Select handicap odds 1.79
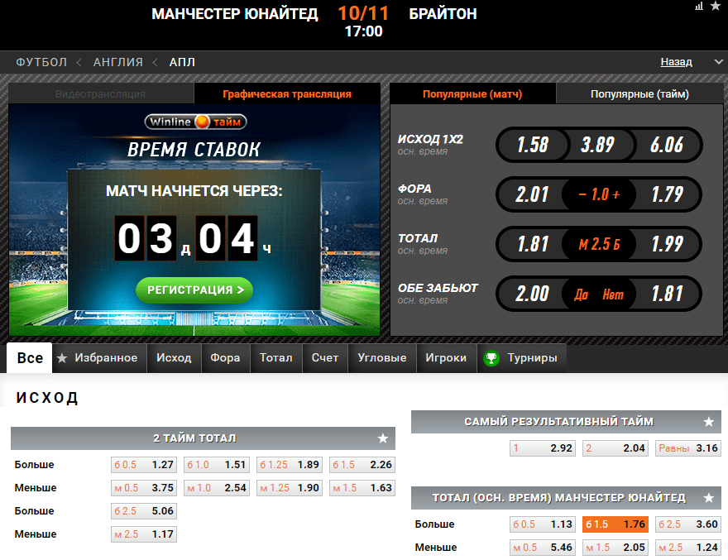The height and width of the screenshot is (560, 728). pyautogui.click(x=667, y=194)
